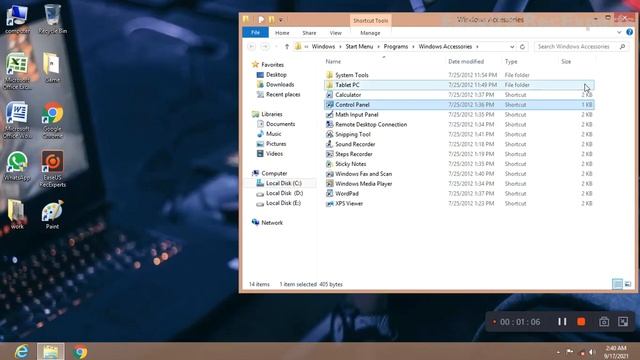Open the Home ribbon tab

pos(282,33)
